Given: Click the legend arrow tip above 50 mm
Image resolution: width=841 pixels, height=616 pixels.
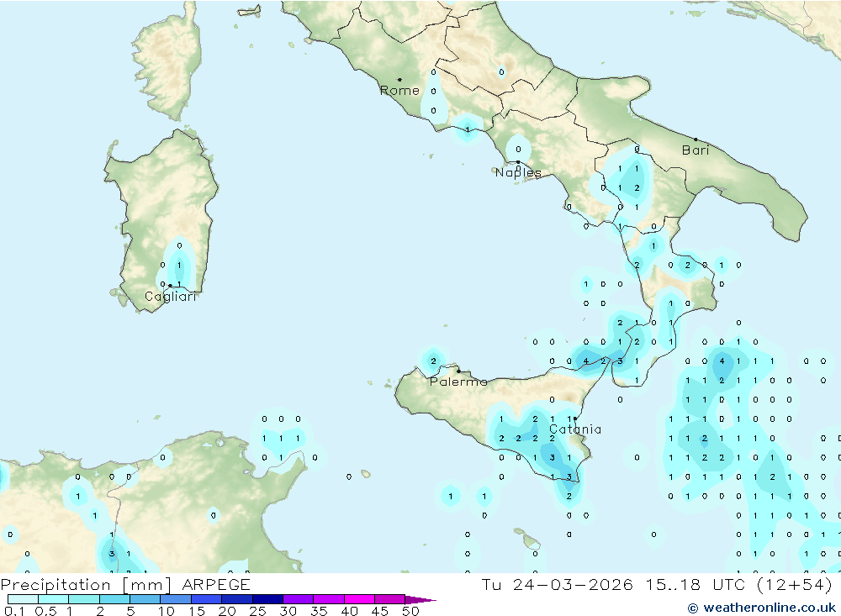Looking at the screenshot, I should [421, 599].
